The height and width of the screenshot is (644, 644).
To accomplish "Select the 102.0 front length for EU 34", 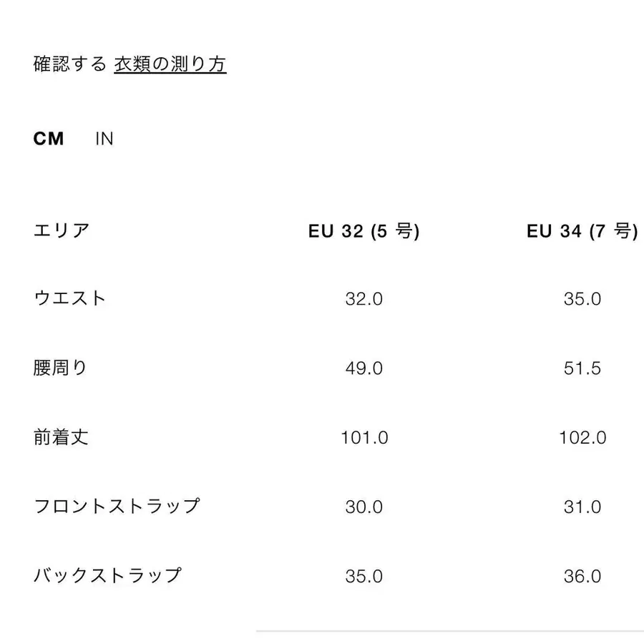I will (581, 437).
